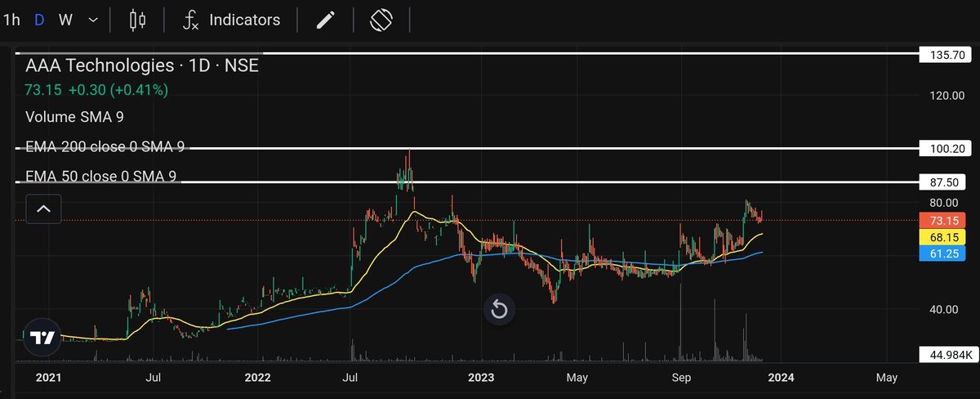Open the Indicators menu
This screenshot has width=980, height=399.
[231, 20]
